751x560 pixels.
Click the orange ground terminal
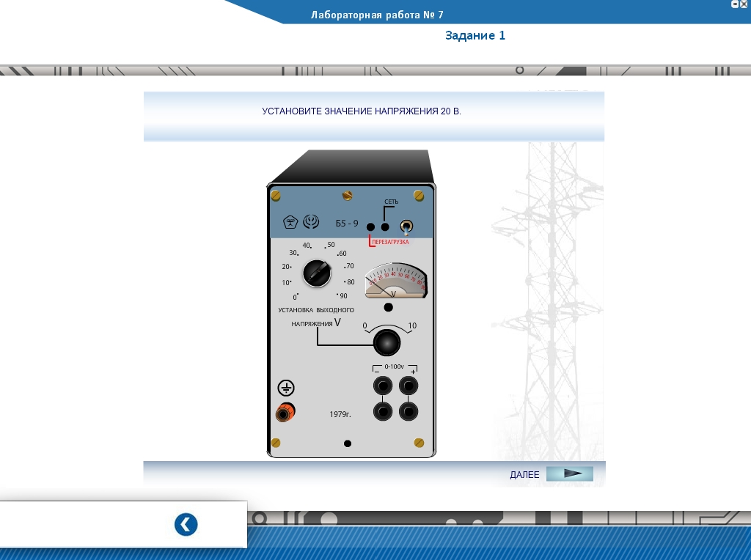click(x=285, y=413)
